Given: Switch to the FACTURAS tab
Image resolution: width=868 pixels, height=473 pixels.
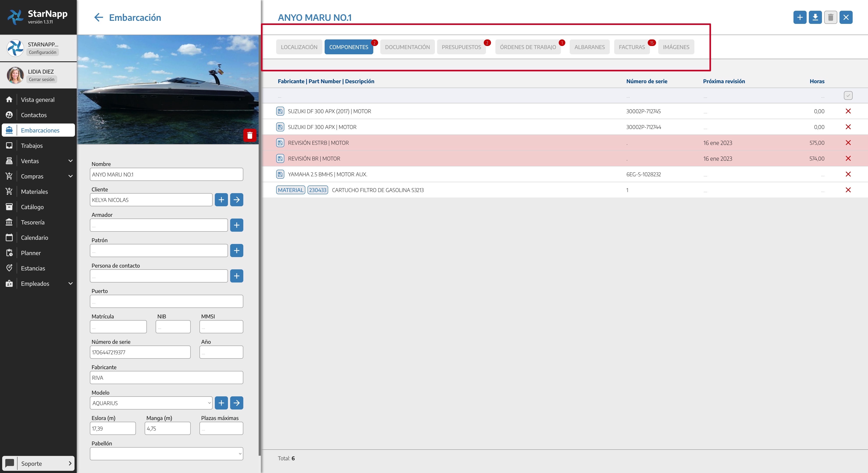Looking at the screenshot, I should [x=631, y=47].
